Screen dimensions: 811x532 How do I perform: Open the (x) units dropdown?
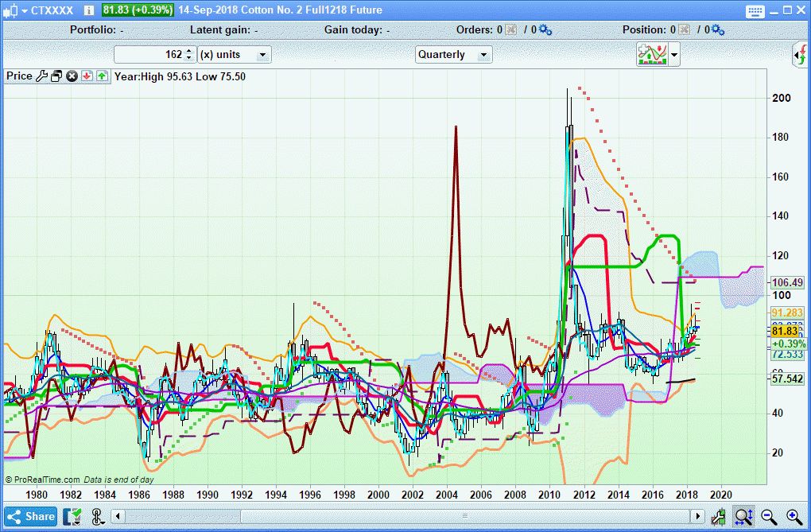point(235,55)
